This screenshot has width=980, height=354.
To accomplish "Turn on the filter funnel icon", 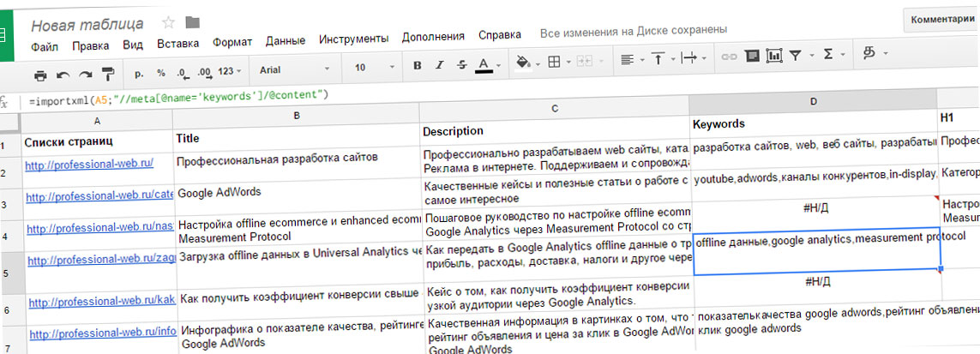I will pyautogui.click(x=795, y=56).
